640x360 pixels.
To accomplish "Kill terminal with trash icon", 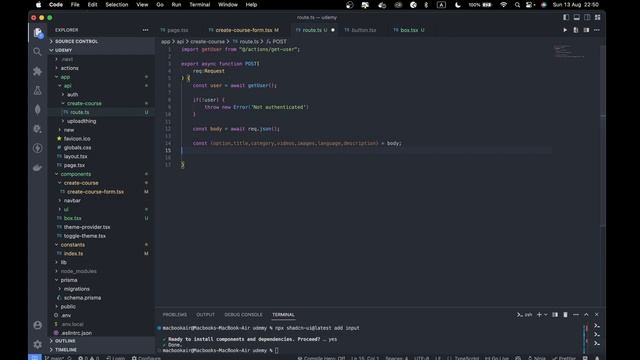I will pos(565,315).
